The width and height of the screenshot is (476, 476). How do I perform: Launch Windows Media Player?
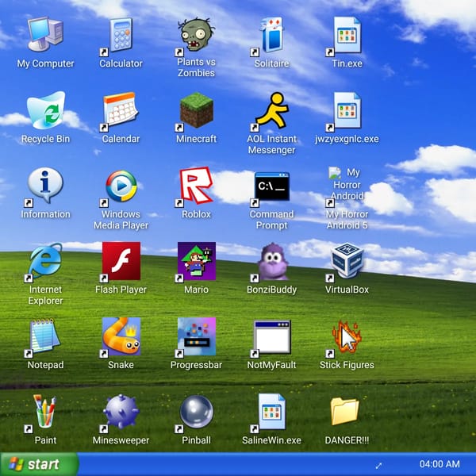[x=121, y=186]
